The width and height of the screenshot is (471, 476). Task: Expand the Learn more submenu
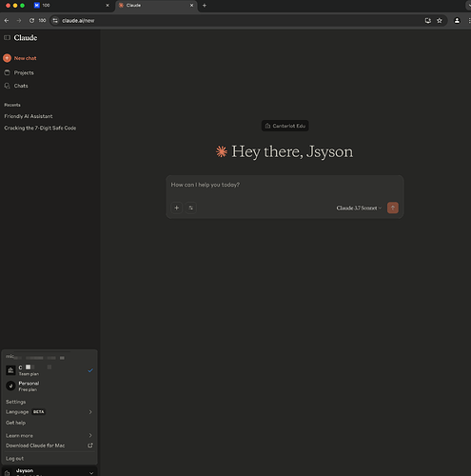pyautogui.click(x=49, y=435)
